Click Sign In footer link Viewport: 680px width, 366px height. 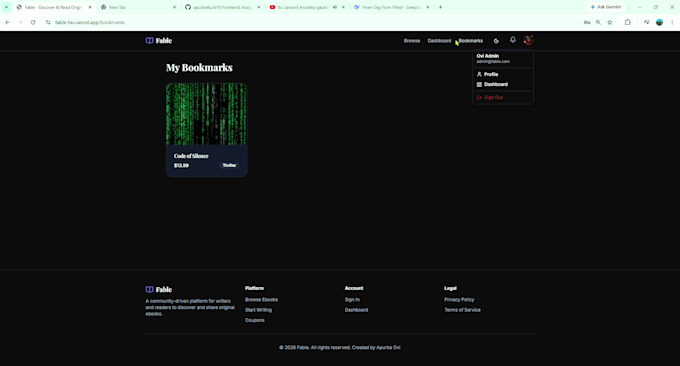click(x=352, y=300)
